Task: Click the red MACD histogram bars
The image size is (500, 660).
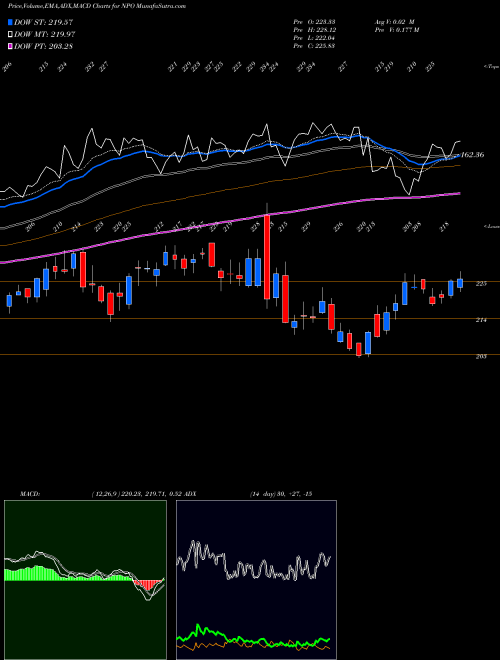Action: pos(148,585)
